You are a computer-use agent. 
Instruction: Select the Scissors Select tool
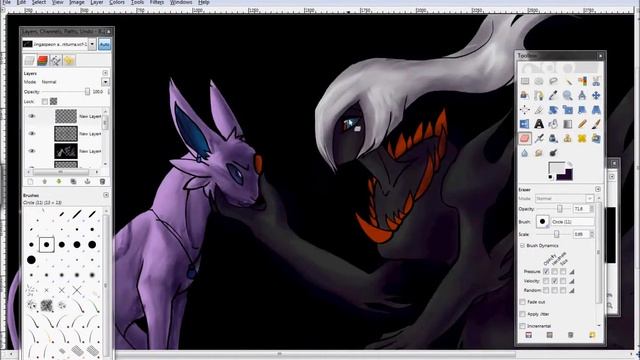[x=596, y=81]
